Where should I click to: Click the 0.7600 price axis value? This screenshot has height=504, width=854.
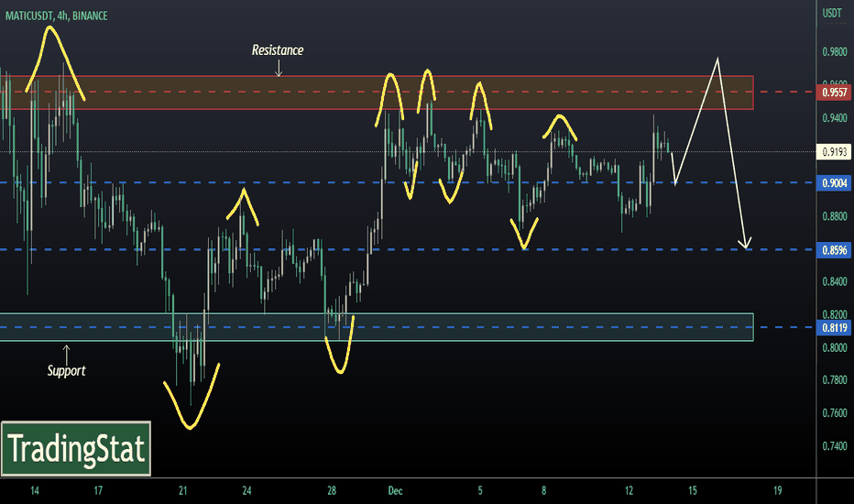(835, 413)
